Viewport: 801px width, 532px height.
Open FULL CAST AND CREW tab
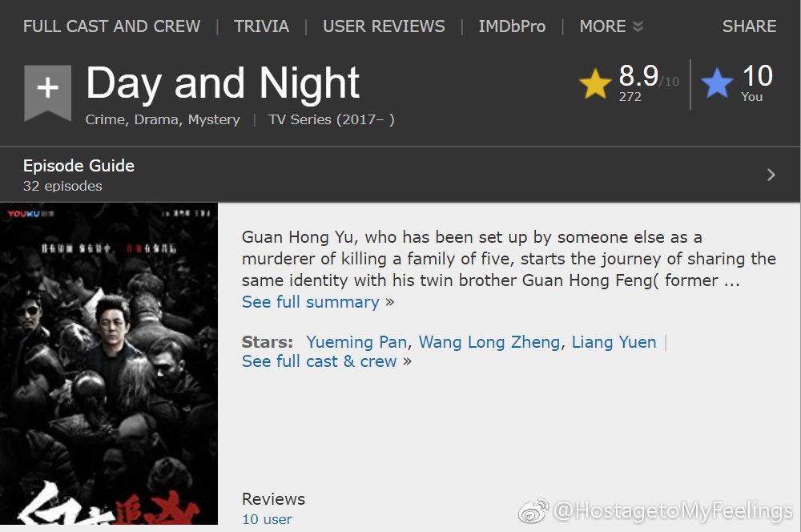point(111,26)
